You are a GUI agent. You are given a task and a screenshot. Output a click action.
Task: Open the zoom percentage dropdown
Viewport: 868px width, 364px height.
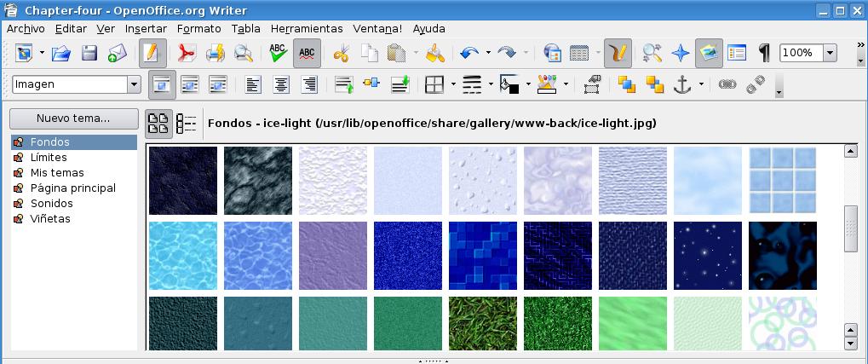[829, 53]
